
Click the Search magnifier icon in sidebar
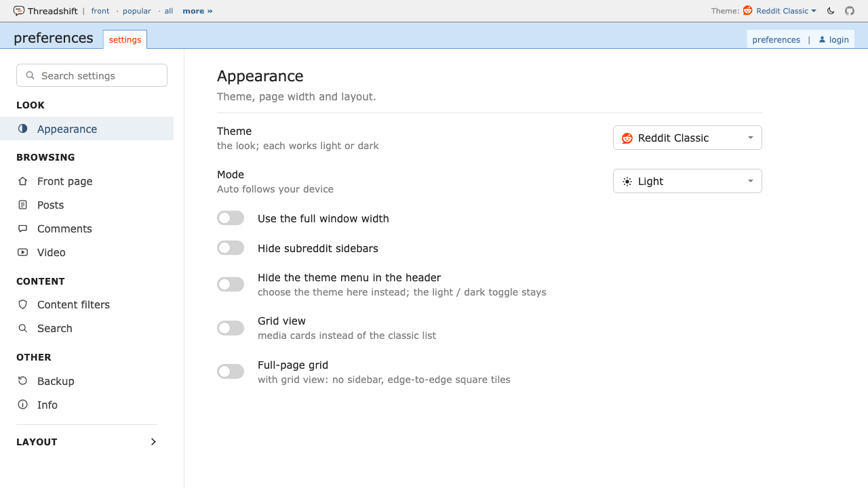[23, 328]
